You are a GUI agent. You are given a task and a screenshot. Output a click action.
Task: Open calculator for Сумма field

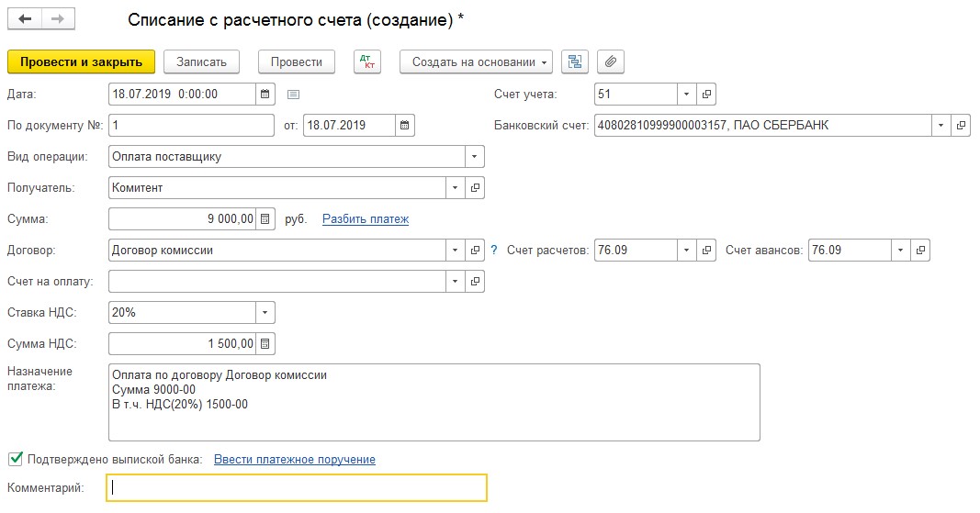point(265,219)
